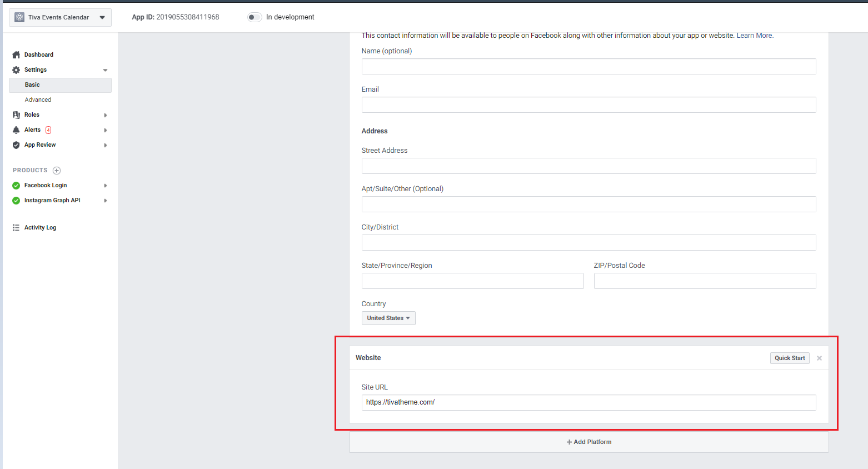This screenshot has width=868, height=469.
Task: Select Basic settings in sidebar
Action: click(x=60, y=85)
